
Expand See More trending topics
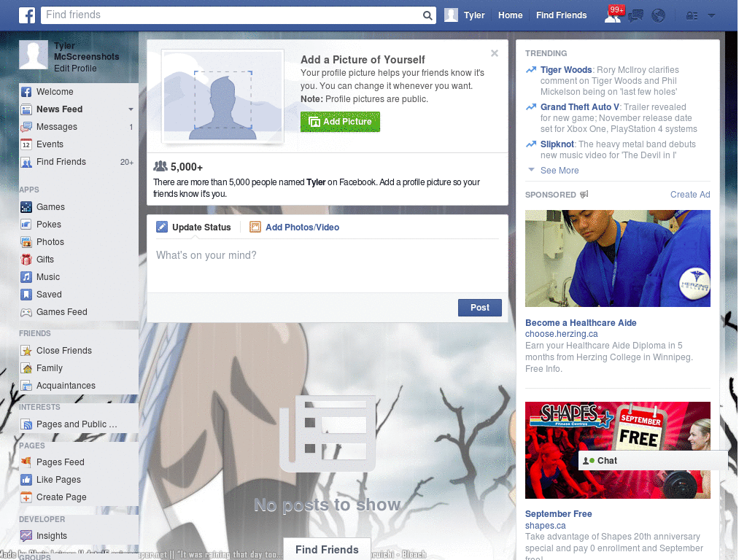[x=560, y=171]
